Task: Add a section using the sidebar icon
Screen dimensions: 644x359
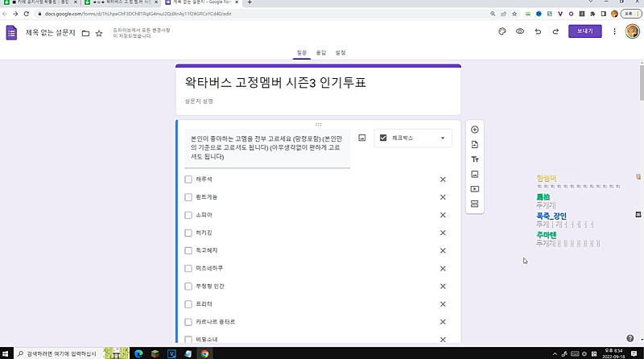Action: 475,204
